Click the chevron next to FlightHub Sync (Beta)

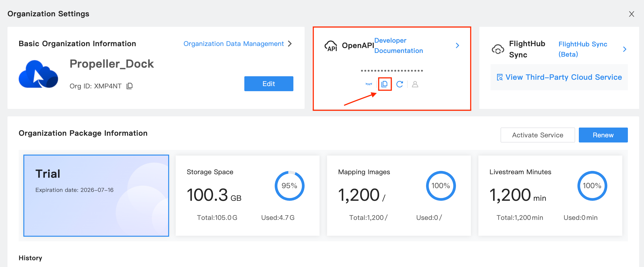(x=625, y=49)
